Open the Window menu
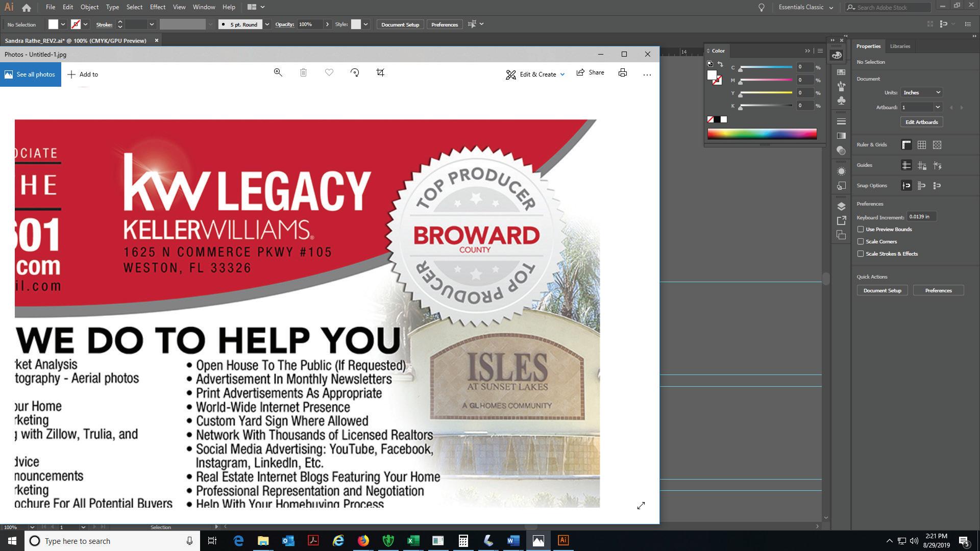 204,7
